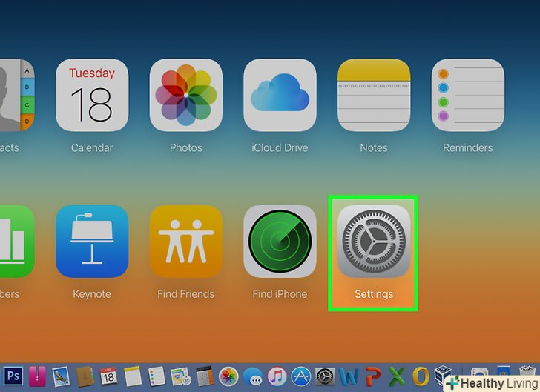Open the Photos icon in the Dock
This screenshot has width=540, height=392.
[228, 376]
